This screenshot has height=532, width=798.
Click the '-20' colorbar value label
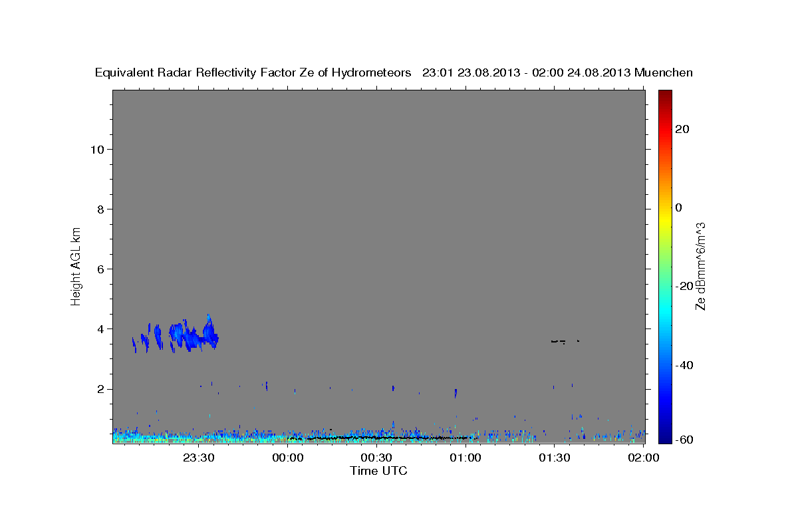point(684,286)
